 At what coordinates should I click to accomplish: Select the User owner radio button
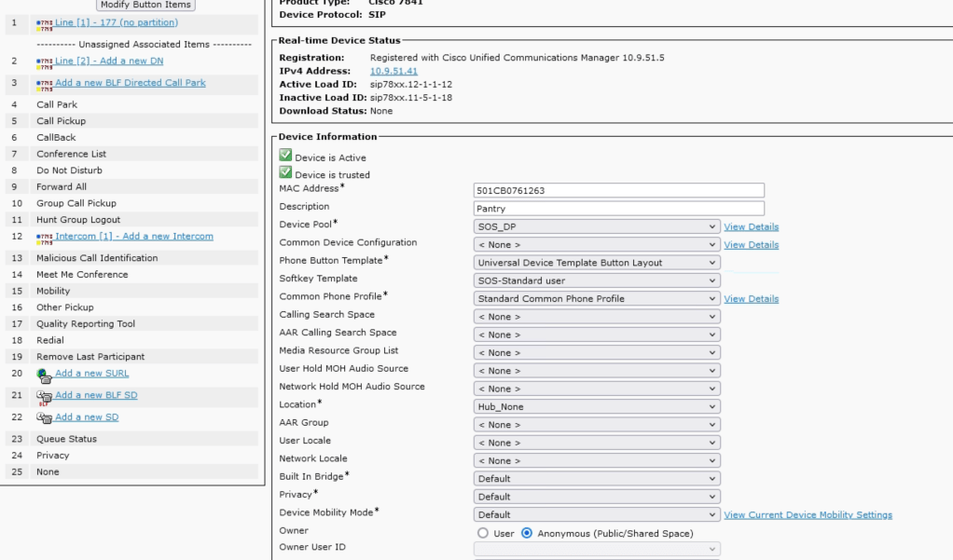[483, 533]
